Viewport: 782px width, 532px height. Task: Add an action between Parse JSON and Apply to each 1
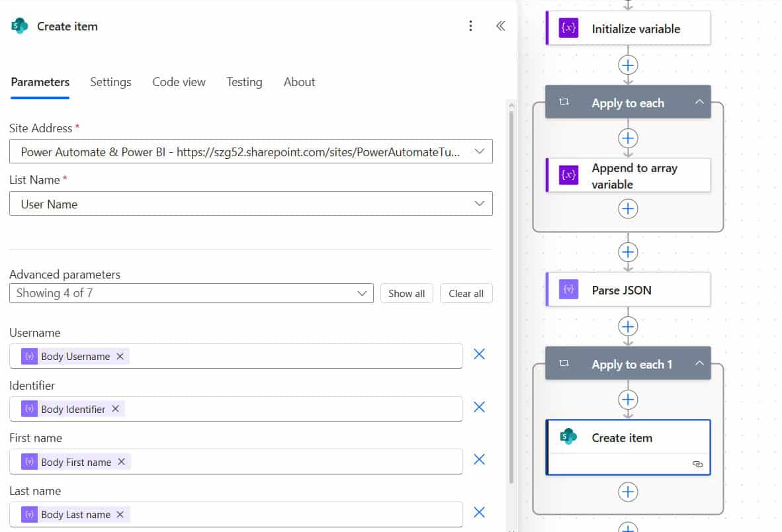coord(628,327)
